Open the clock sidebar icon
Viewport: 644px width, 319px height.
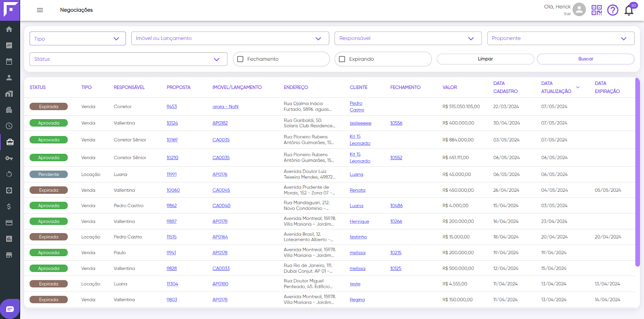9,126
